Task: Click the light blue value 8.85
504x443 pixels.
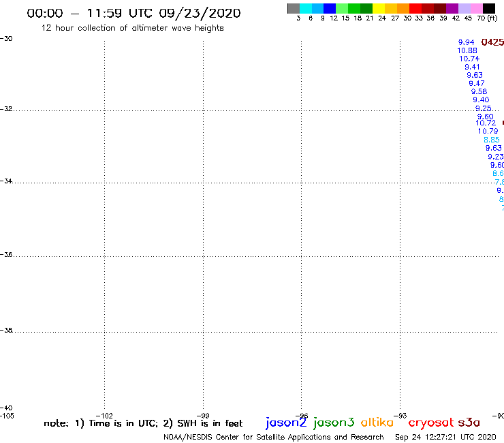Action: coord(492,140)
